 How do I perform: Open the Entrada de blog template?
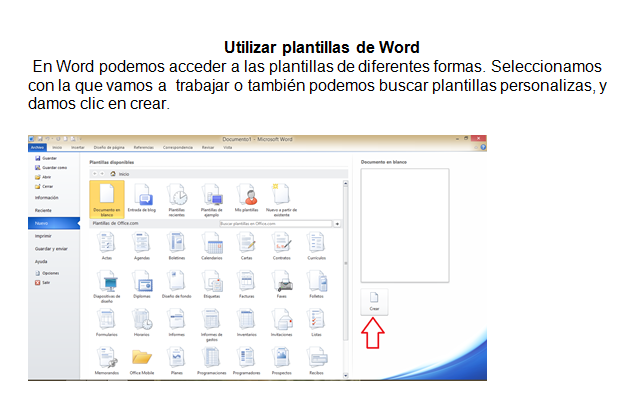coord(142,198)
